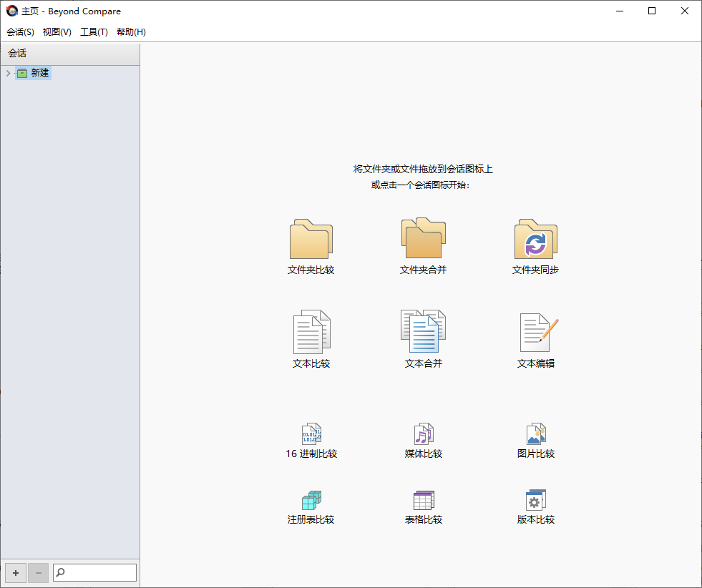Minimize the Beyond Compare window

click(x=620, y=11)
